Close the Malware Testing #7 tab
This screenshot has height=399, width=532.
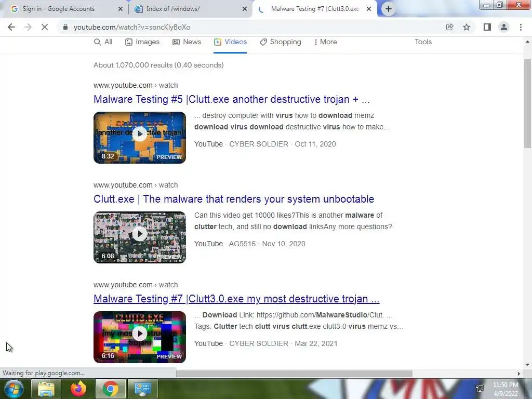[x=369, y=9]
